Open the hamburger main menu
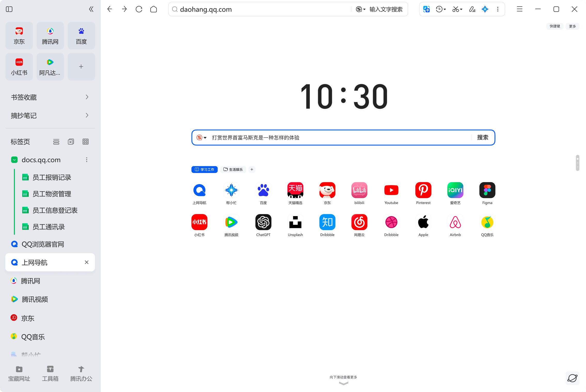The width and height of the screenshot is (586, 392). (x=520, y=9)
